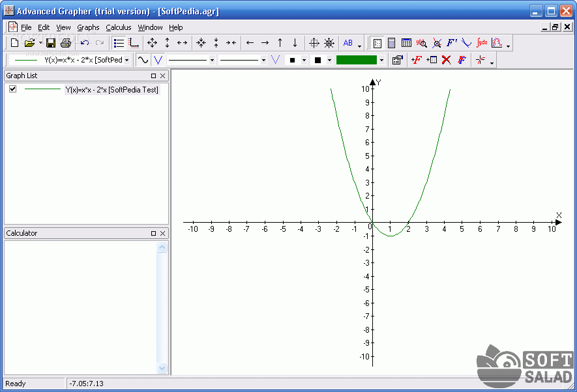The height and width of the screenshot is (392, 577).
Task: Click the green line color swatch
Action: point(357,60)
